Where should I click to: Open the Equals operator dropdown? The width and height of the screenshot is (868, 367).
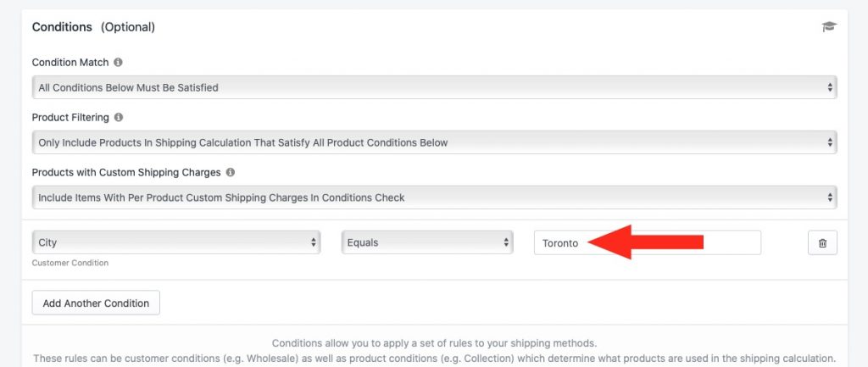(427, 242)
